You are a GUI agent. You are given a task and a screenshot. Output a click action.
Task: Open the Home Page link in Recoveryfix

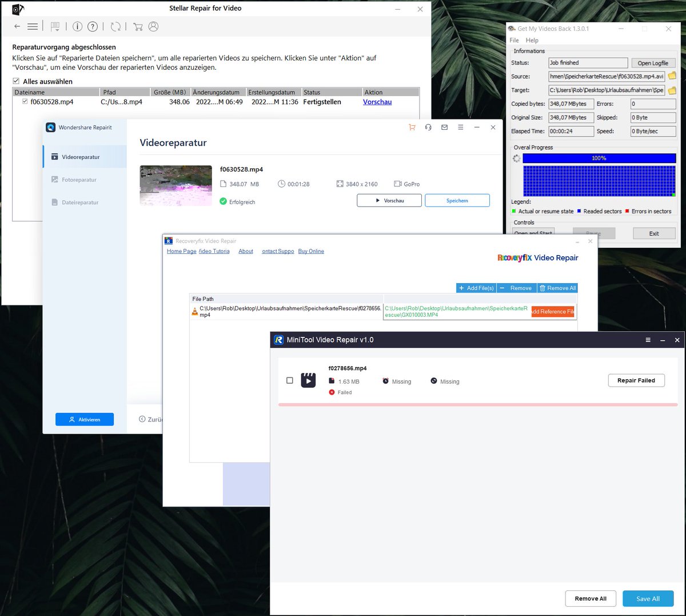[x=182, y=251]
